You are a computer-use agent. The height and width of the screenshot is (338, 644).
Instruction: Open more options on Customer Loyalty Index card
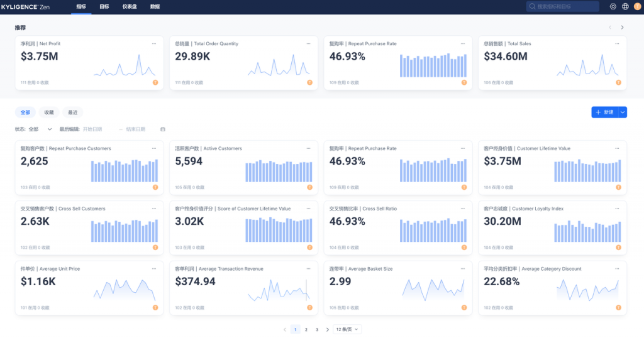click(x=617, y=209)
